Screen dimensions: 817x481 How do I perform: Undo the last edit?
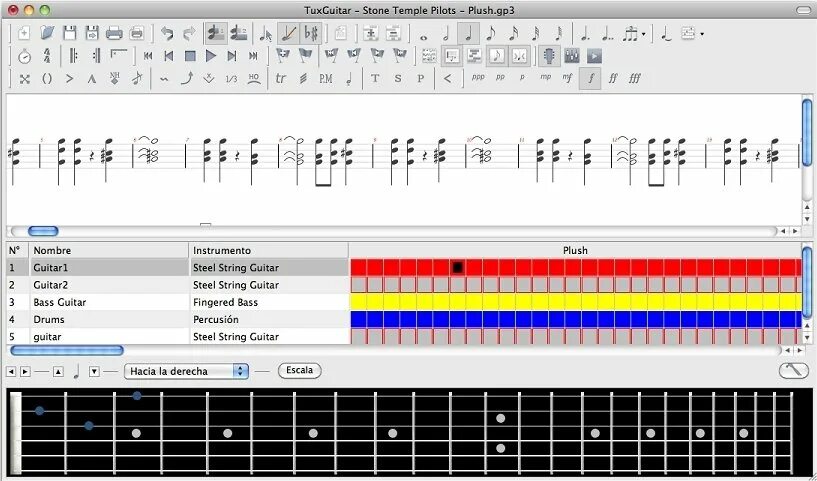(x=167, y=33)
